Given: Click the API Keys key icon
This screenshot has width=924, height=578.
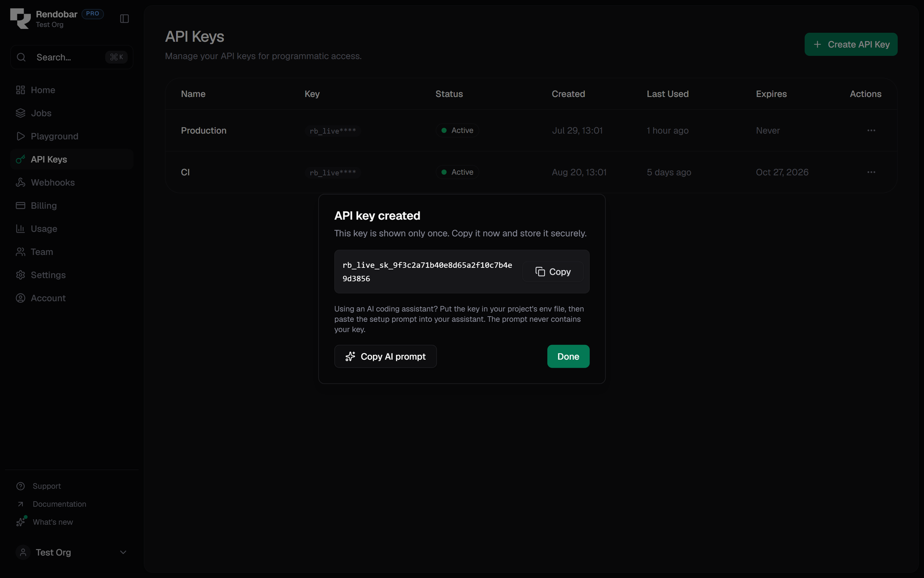Looking at the screenshot, I should 20,159.
